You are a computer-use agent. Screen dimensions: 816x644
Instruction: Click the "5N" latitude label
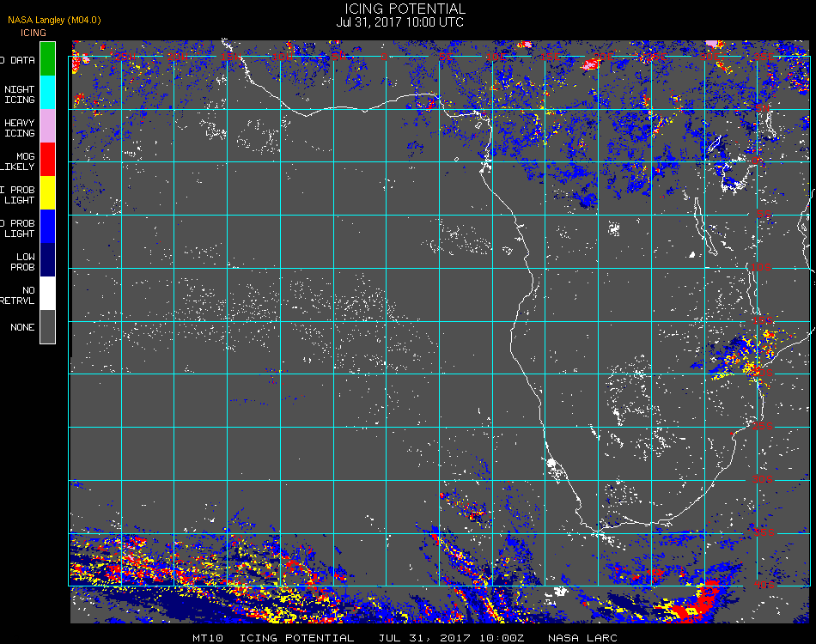[762, 107]
